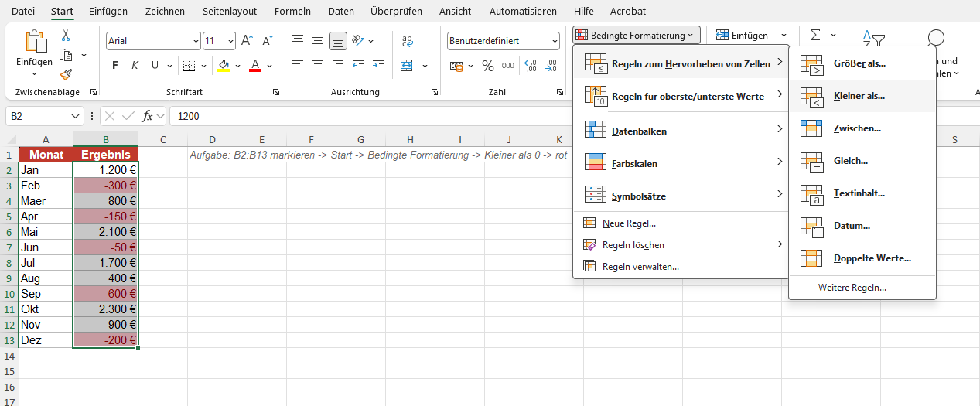Add a decimal place icon
This screenshot has height=406, width=980.
click(531, 66)
